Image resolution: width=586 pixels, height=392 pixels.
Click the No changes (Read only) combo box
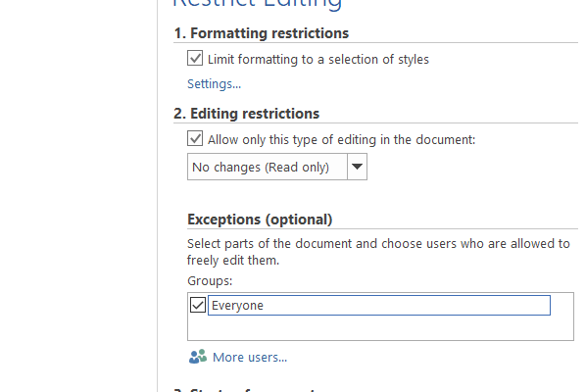277,167
